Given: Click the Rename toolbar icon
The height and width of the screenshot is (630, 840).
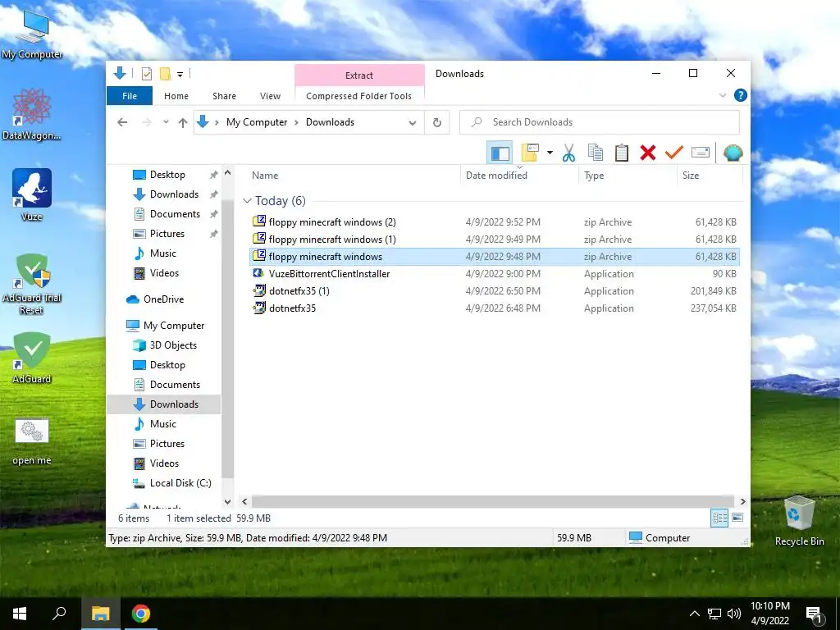Looking at the screenshot, I should point(701,153).
